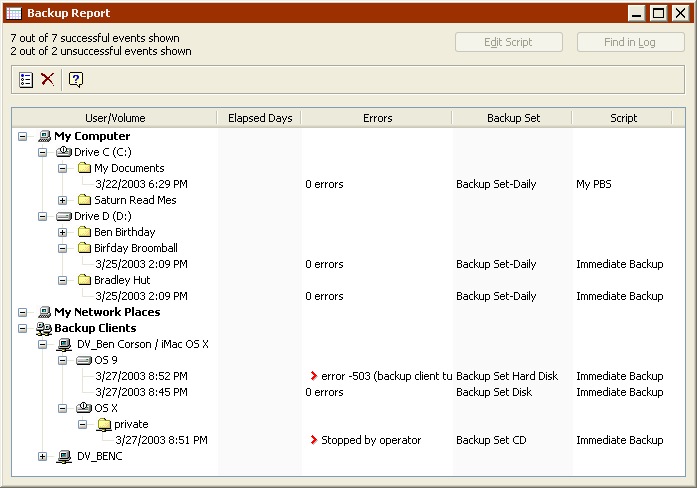Click the Backup Set Hard Disk cell

click(x=507, y=376)
